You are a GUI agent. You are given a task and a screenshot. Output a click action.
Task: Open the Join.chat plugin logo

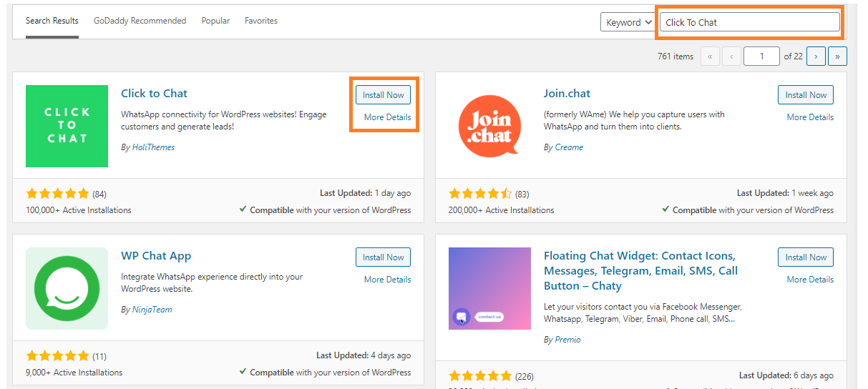pos(489,126)
